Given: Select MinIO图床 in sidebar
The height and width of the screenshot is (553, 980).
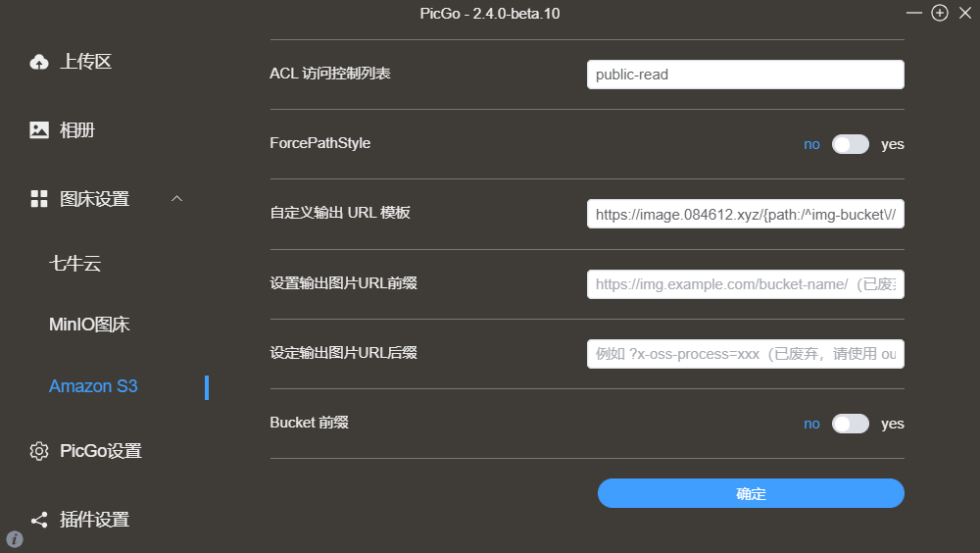Looking at the screenshot, I should click(x=89, y=325).
